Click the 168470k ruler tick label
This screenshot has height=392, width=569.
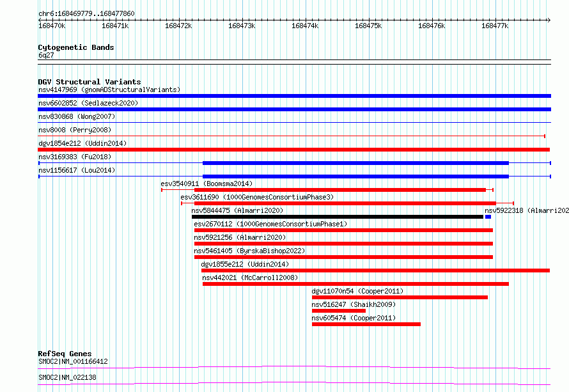coord(52,26)
